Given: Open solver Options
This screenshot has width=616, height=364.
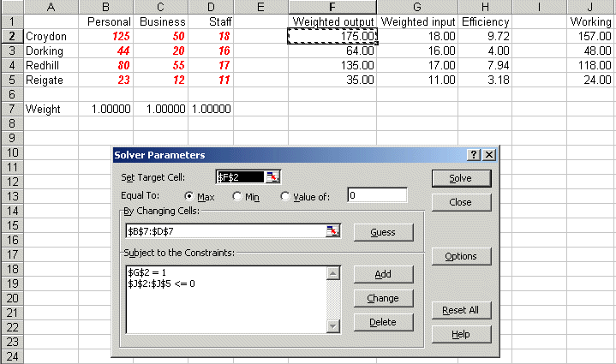Looking at the screenshot, I should [x=460, y=256].
